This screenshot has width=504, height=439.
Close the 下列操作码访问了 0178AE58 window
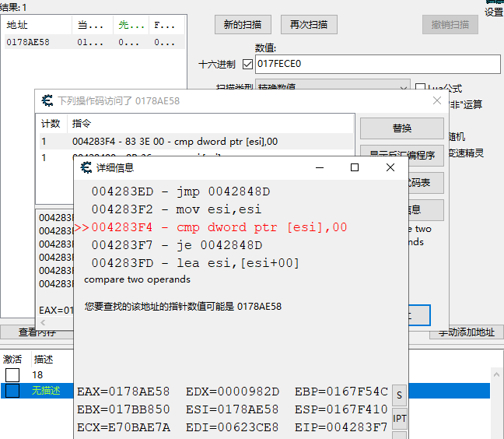pyautogui.click(x=437, y=100)
